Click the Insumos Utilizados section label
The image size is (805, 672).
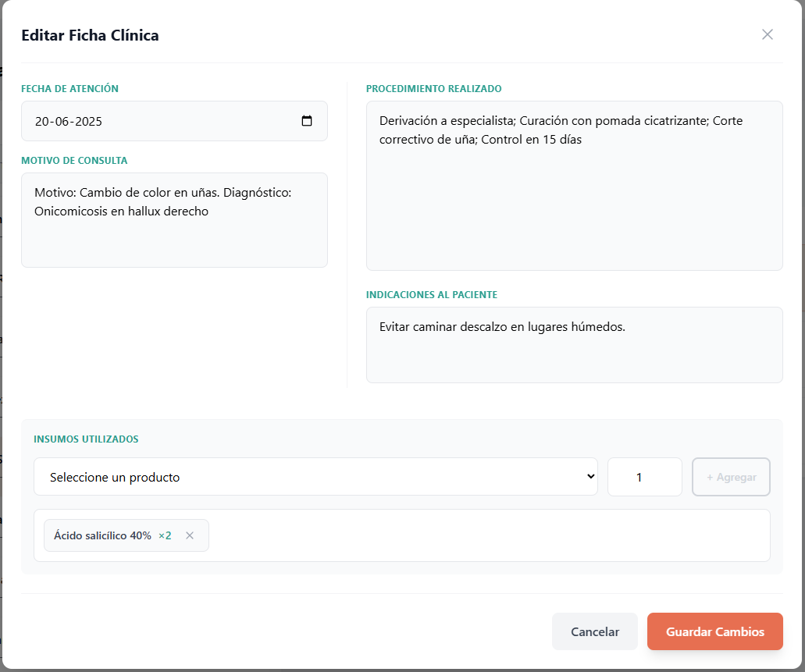(86, 439)
